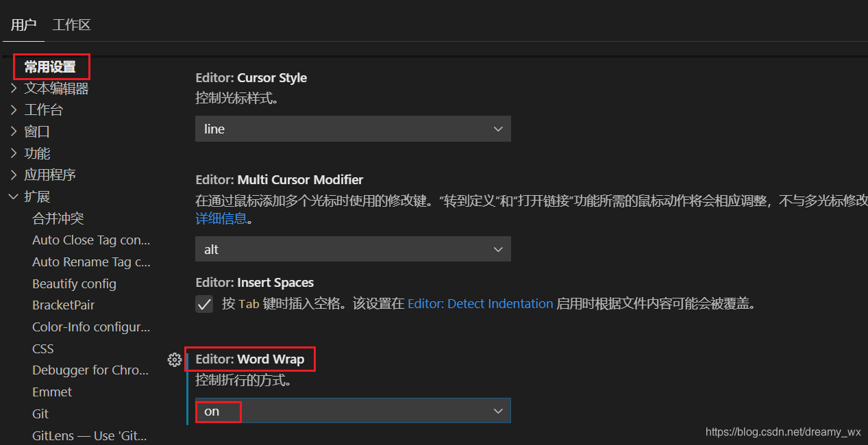Follow the Editor: Detect Indentation link

(480, 304)
